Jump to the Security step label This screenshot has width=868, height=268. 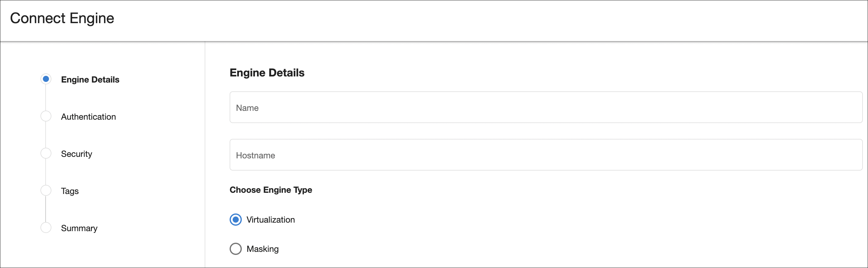(76, 154)
